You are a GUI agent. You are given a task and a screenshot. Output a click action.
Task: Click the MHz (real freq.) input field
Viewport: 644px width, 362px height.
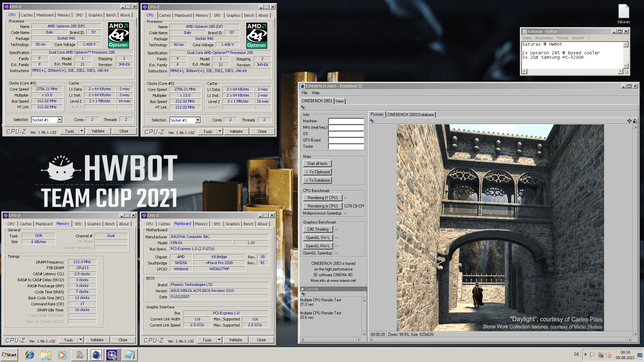(346, 127)
